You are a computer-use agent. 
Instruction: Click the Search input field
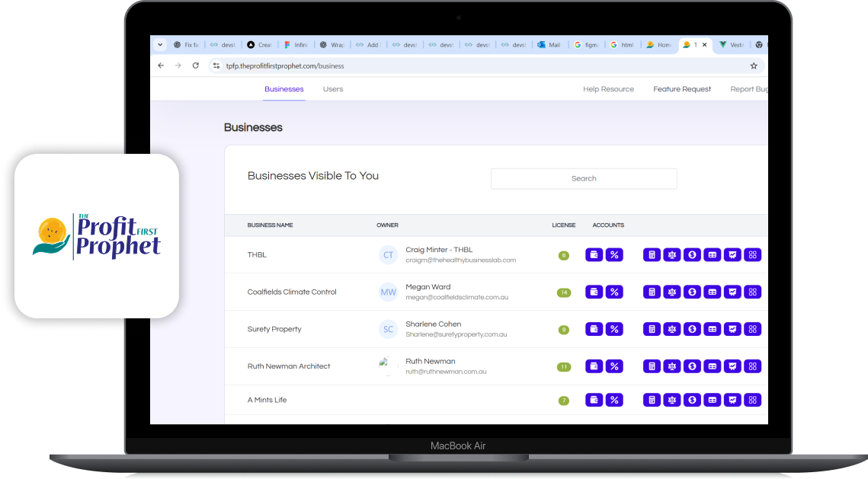[584, 178]
